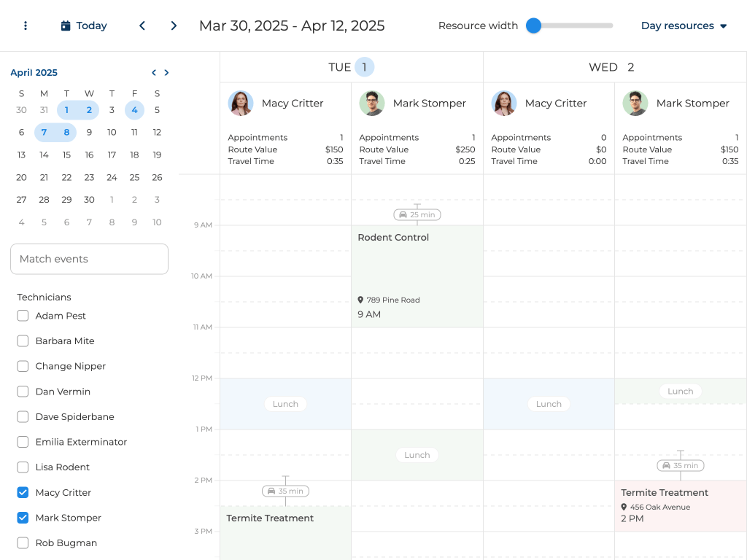This screenshot has height=560, width=747.
Task: Click the Resource width slider handle
Action: click(x=534, y=26)
